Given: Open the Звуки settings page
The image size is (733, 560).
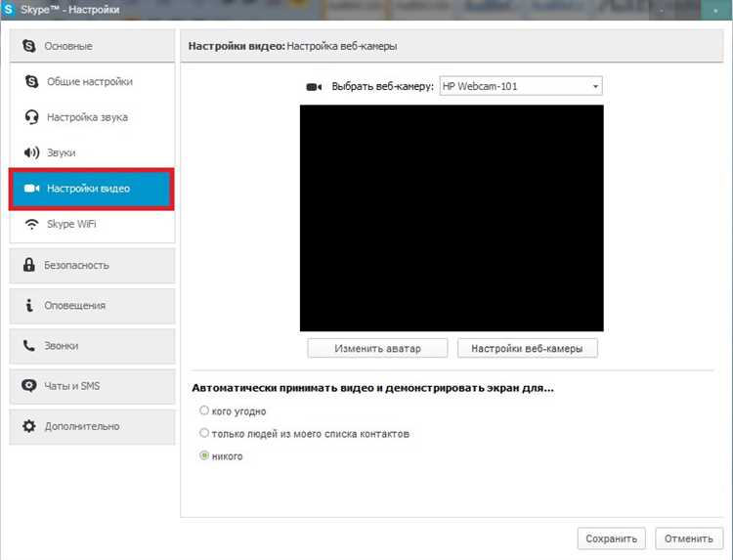Looking at the screenshot, I should pos(92,152).
